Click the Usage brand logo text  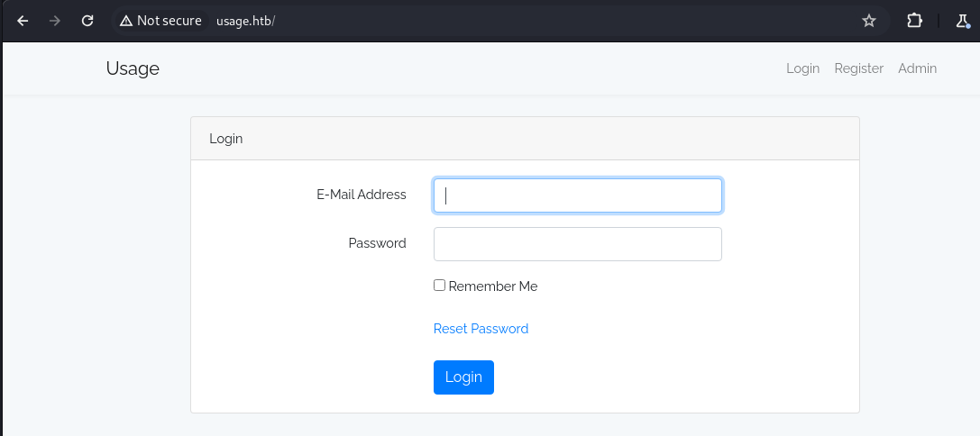133,68
